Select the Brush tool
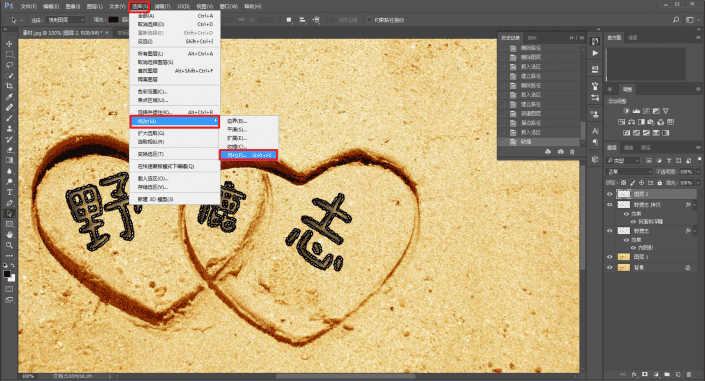 click(x=9, y=118)
